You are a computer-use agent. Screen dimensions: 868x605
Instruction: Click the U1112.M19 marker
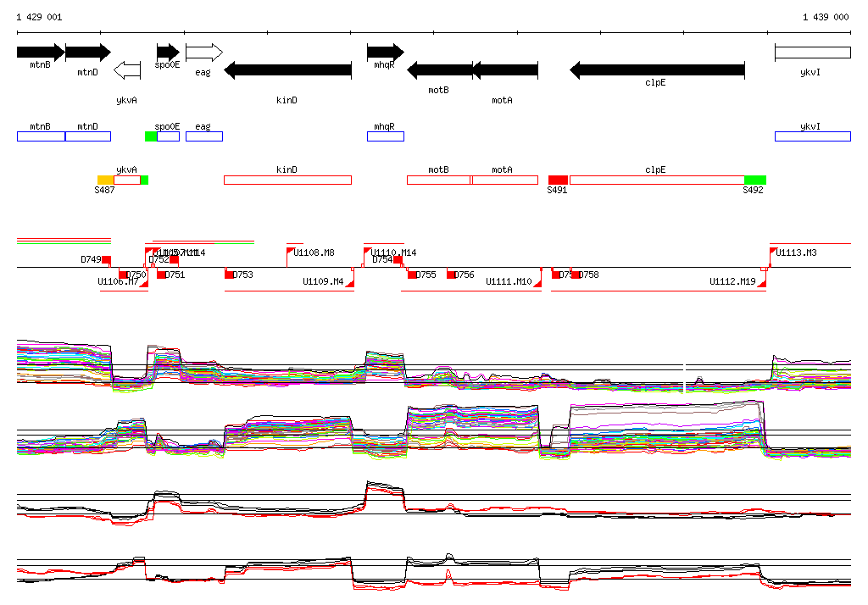click(x=762, y=283)
